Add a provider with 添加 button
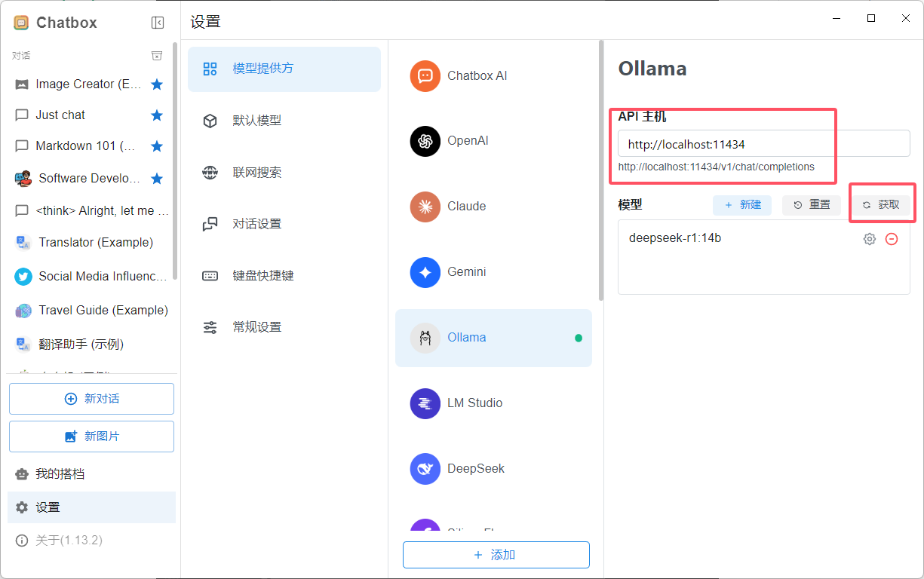Viewport: 924px width, 579px height. pyautogui.click(x=496, y=555)
